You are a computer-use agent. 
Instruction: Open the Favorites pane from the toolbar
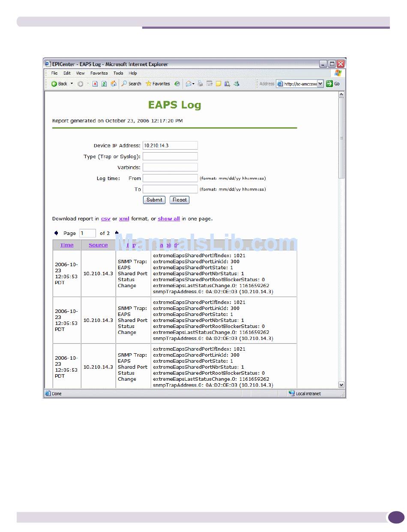158,84
